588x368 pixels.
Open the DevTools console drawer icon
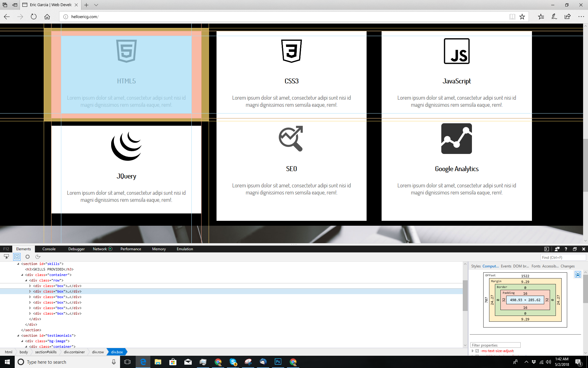coord(547,249)
